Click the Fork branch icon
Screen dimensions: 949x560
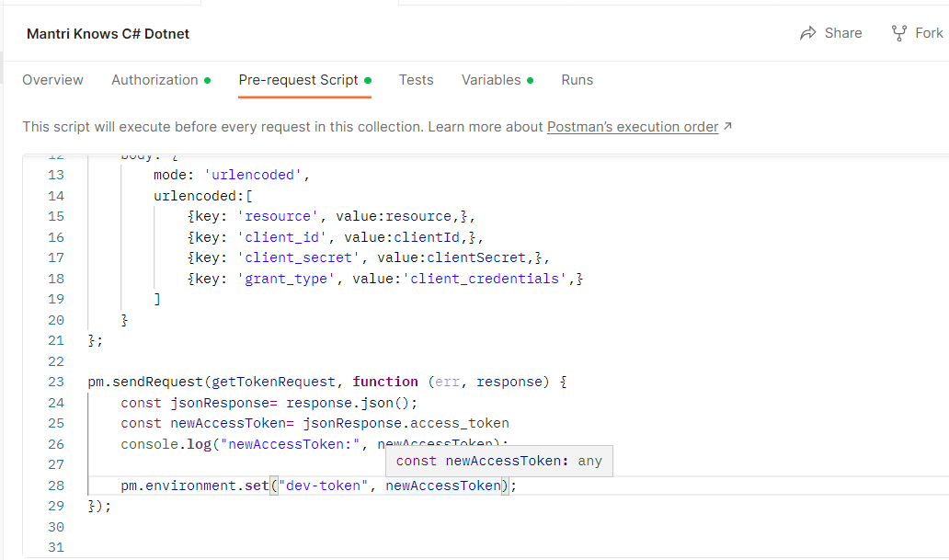tap(898, 32)
